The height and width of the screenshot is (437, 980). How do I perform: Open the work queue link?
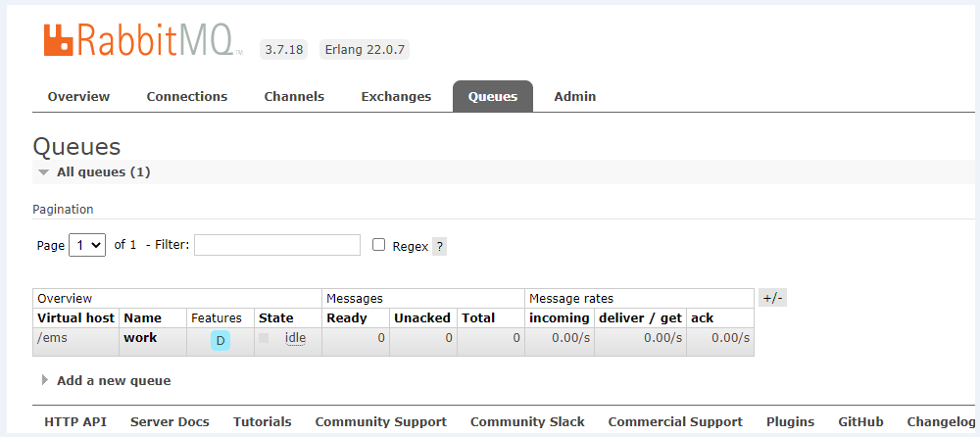coord(140,338)
